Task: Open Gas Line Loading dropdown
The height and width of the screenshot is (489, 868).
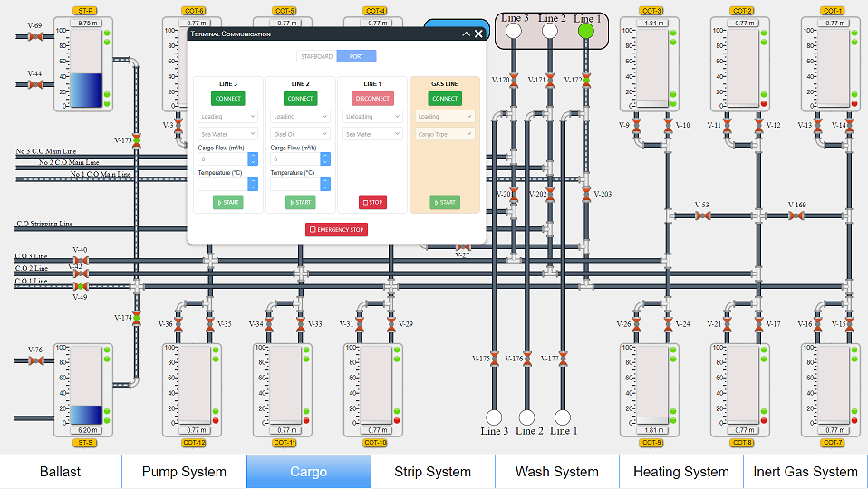Action: pos(445,117)
